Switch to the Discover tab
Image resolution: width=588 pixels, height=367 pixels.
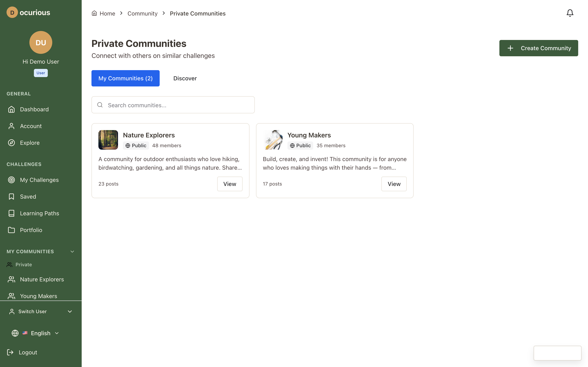(185, 78)
